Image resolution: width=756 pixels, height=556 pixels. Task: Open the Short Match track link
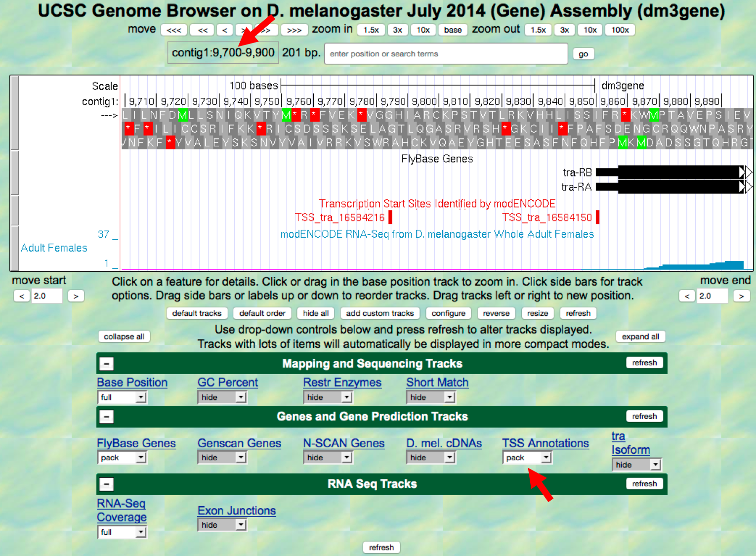[x=437, y=383]
